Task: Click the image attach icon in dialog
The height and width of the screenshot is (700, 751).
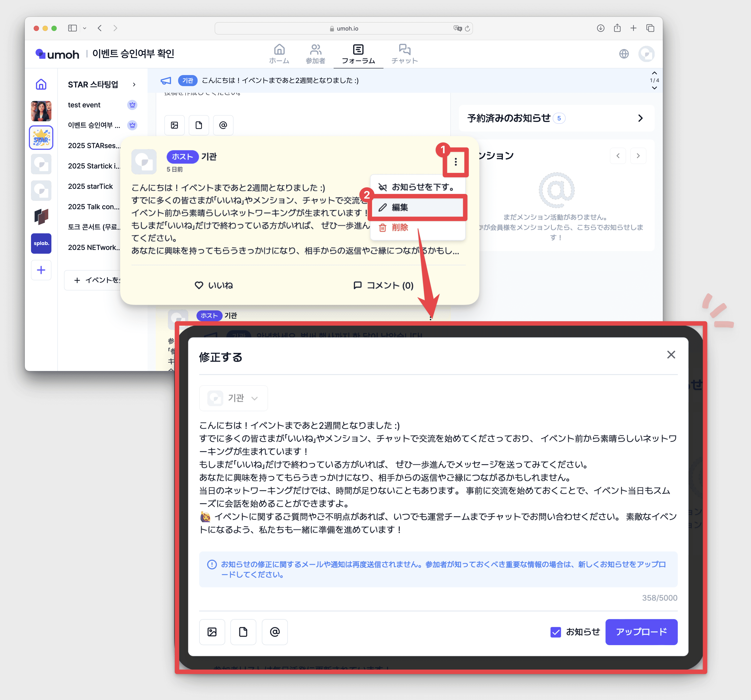Action: click(x=212, y=632)
